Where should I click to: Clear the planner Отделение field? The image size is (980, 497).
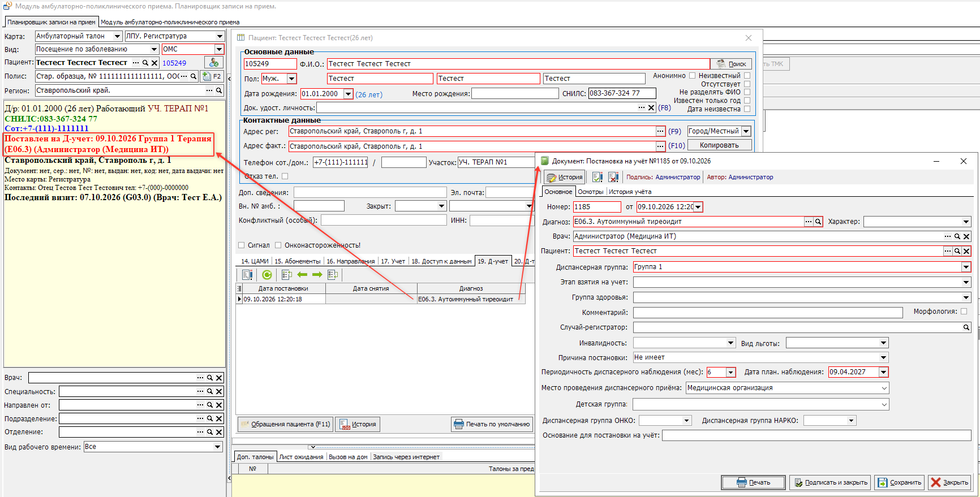(219, 432)
